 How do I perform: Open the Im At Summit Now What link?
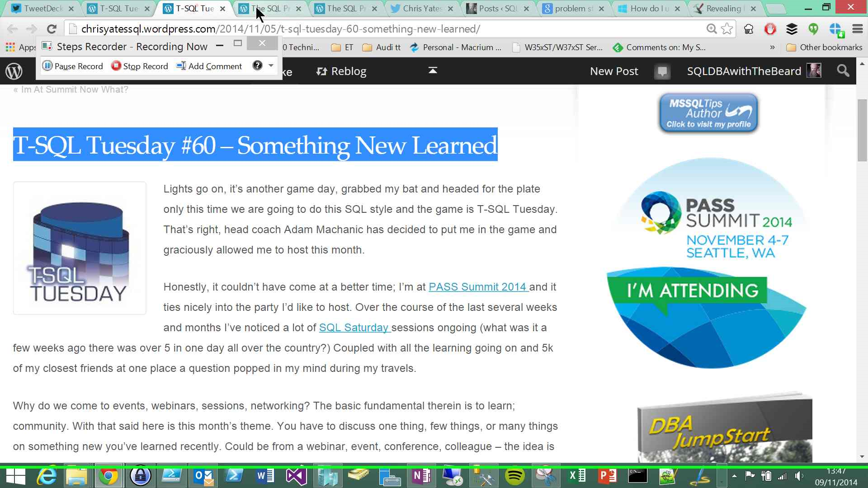tap(71, 89)
